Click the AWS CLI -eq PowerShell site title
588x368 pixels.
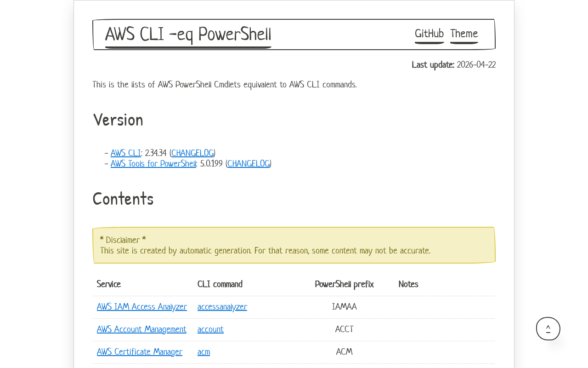188,35
